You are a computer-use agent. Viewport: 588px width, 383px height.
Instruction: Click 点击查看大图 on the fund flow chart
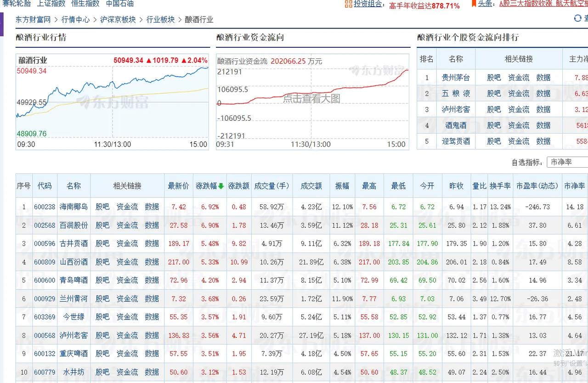[311, 98]
